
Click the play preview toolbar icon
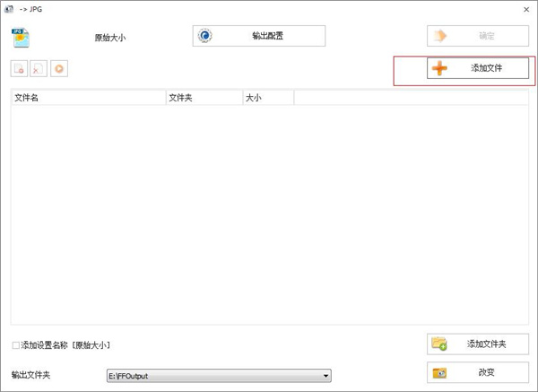tap(58, 68)
